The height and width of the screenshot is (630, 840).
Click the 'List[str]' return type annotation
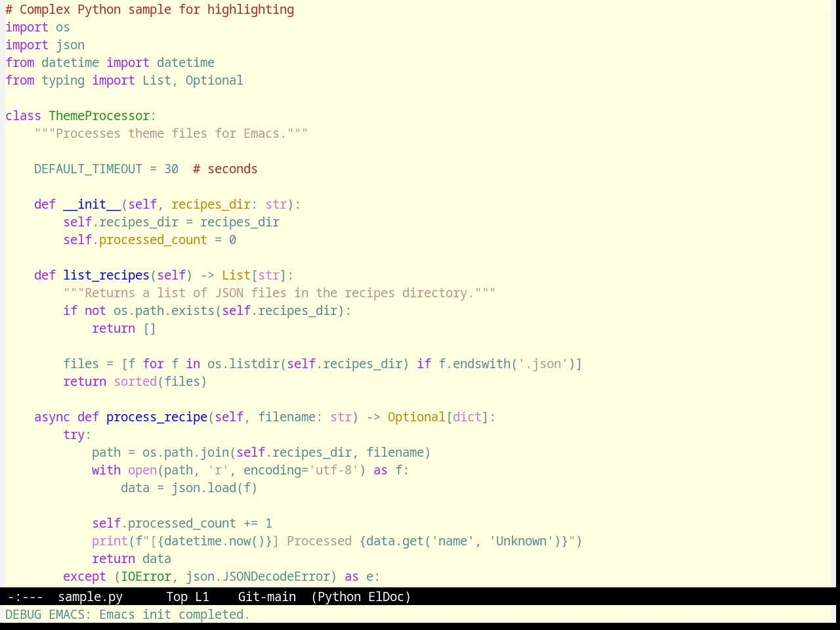tap(254, 276)
